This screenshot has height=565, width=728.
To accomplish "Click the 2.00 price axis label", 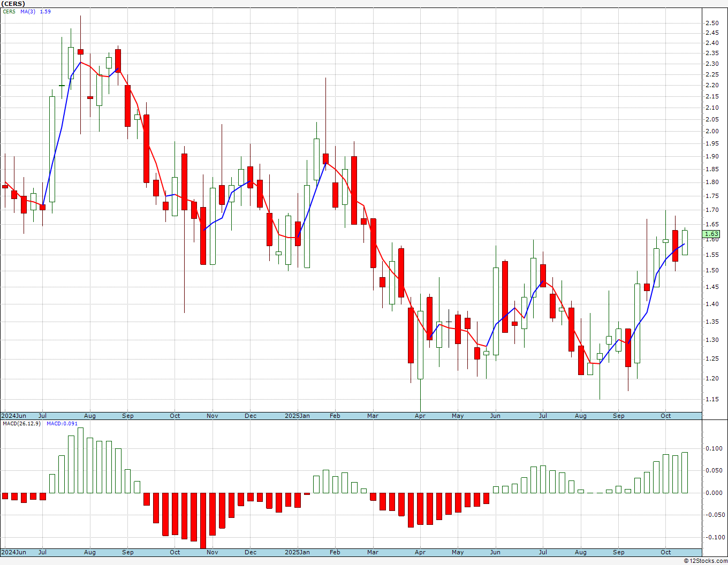I will (x=712, y=131).
